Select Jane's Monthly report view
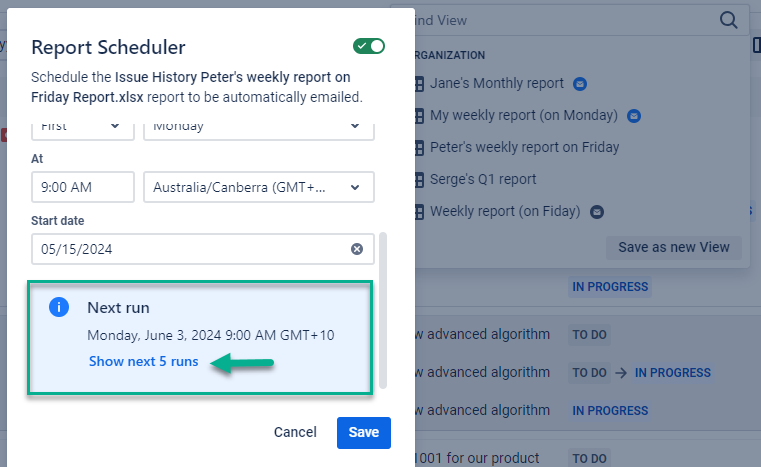The width and height of the screenshot is (761, 467). 496,84
